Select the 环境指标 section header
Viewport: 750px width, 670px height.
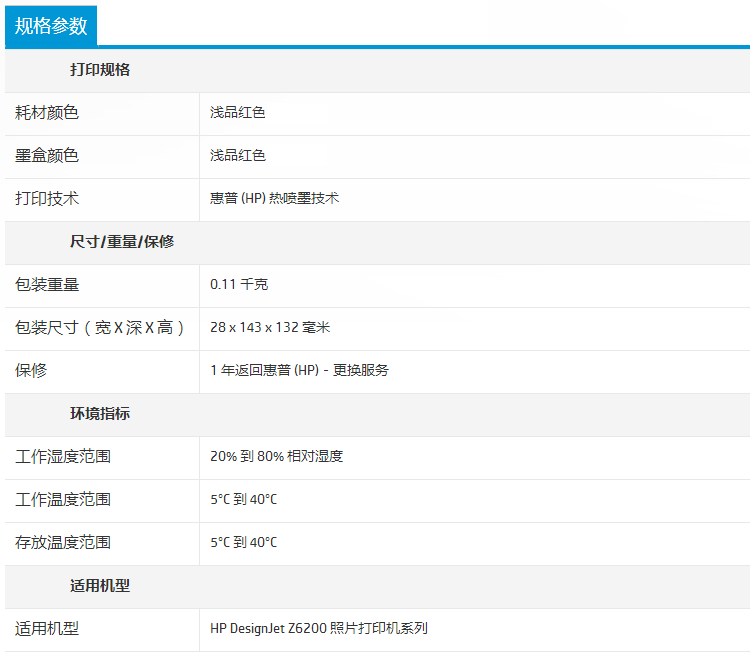[99, 414]
